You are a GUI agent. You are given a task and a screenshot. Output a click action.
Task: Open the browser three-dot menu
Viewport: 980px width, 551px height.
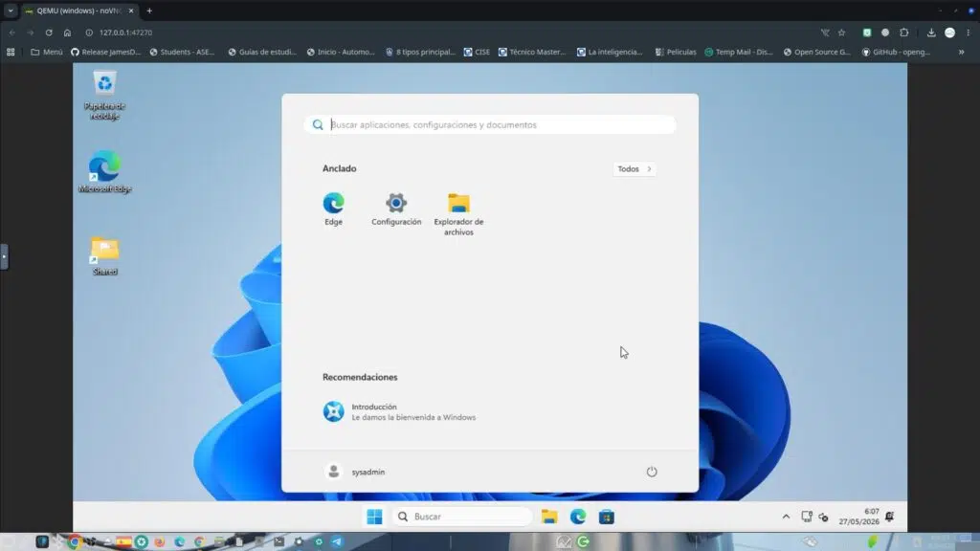969,33
